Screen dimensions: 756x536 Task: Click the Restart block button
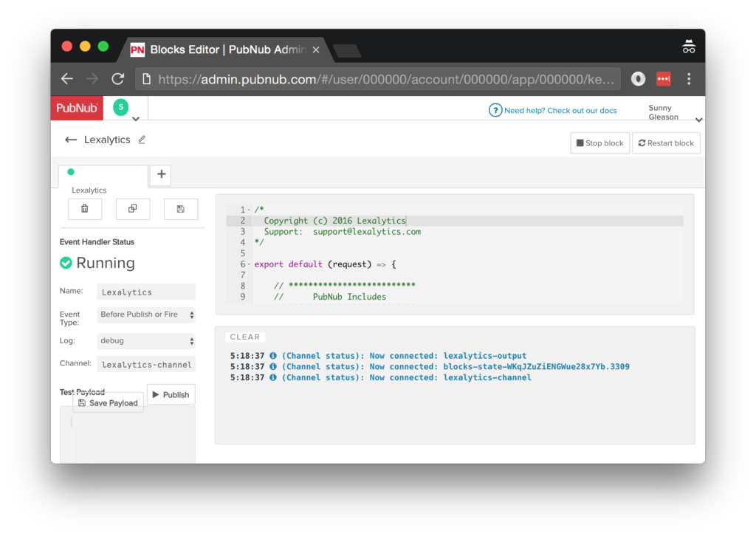[666, 143]
